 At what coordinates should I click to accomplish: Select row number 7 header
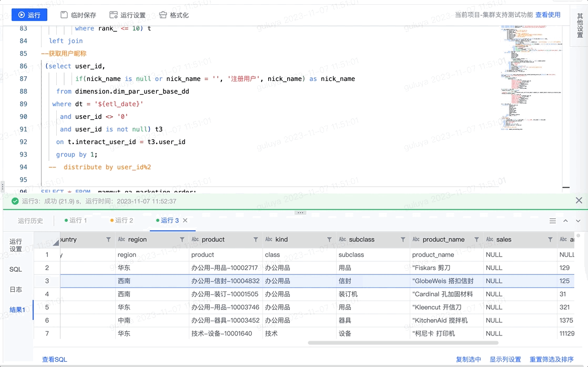(x=47, y=333)
